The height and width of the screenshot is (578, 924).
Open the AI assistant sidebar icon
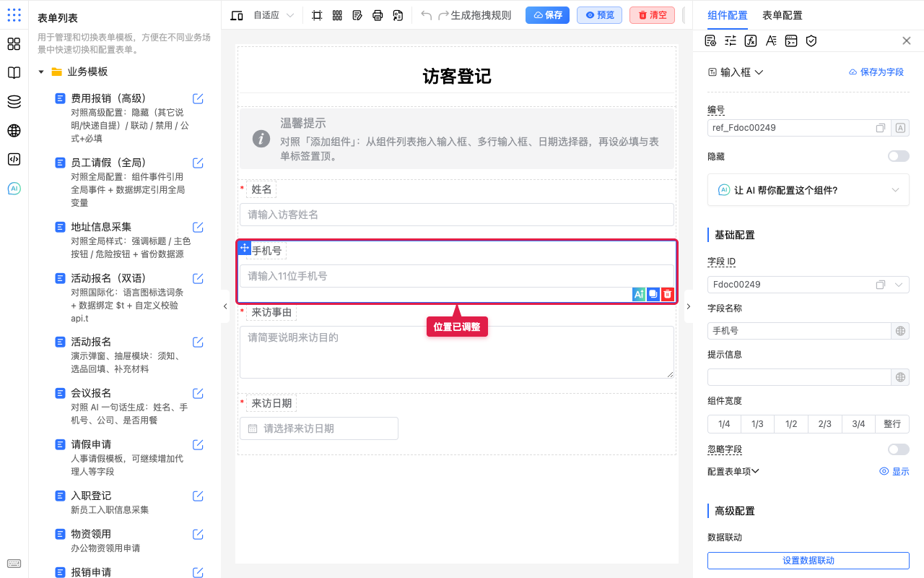14,189
